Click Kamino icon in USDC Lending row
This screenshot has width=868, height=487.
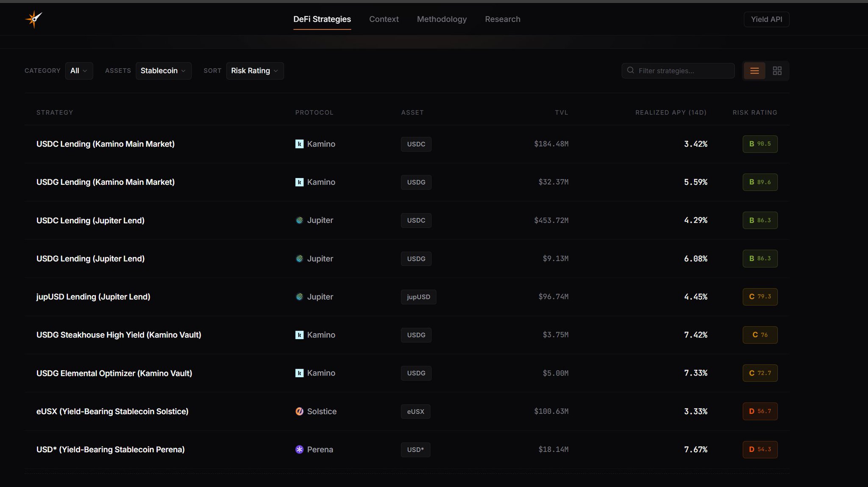[299, 144]
